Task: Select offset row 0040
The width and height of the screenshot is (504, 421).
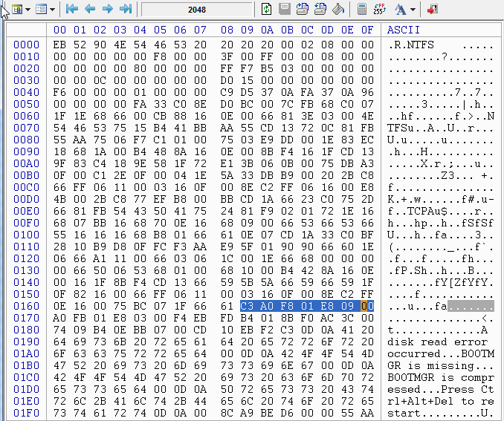Action: pos(26,92)
